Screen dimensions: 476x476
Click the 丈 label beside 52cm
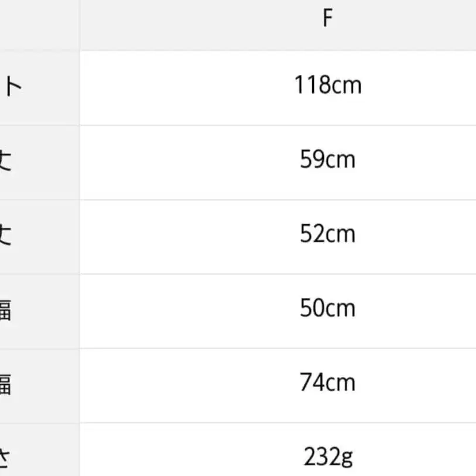6,235
